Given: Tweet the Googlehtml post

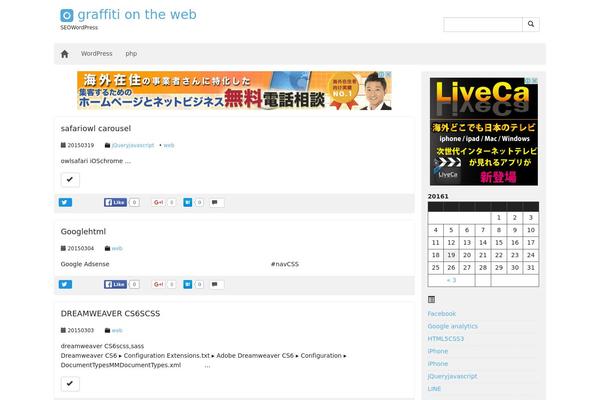Looking at the screenshot, I should [65, 284].
